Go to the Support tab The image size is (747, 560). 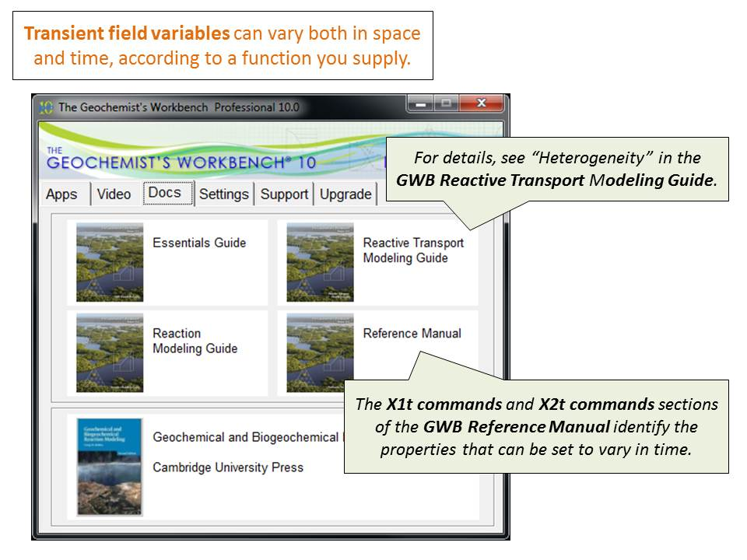(284, 194)
